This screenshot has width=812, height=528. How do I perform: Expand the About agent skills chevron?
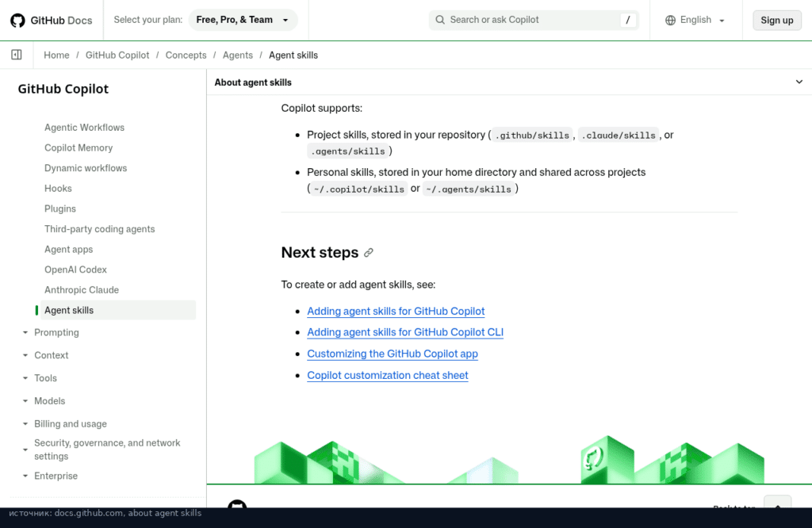point(799,82)
